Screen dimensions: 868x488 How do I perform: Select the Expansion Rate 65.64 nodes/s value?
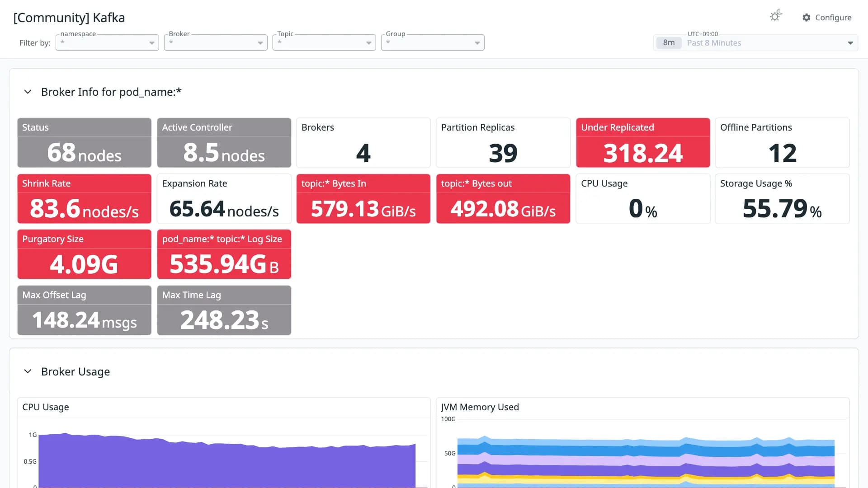coord(224,209)
